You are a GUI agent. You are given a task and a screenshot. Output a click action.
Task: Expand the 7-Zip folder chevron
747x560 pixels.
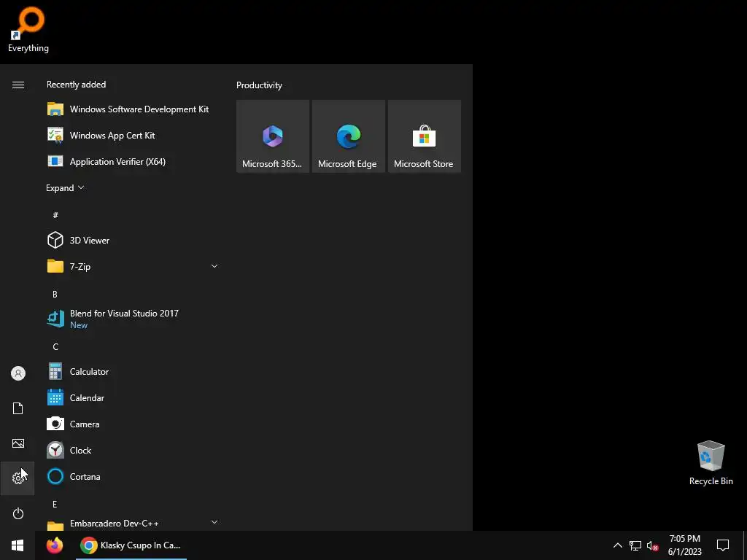coord(214,266)
